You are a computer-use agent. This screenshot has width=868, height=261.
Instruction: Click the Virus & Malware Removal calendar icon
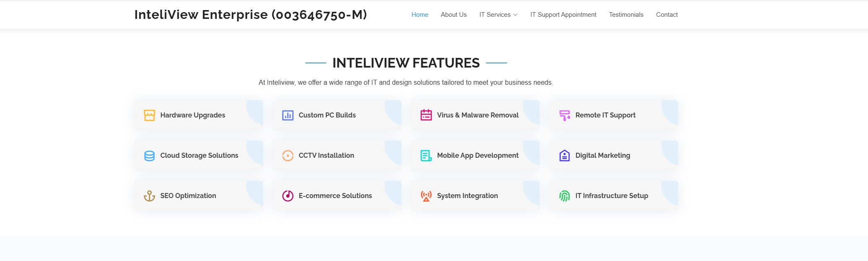coord(426,115)
